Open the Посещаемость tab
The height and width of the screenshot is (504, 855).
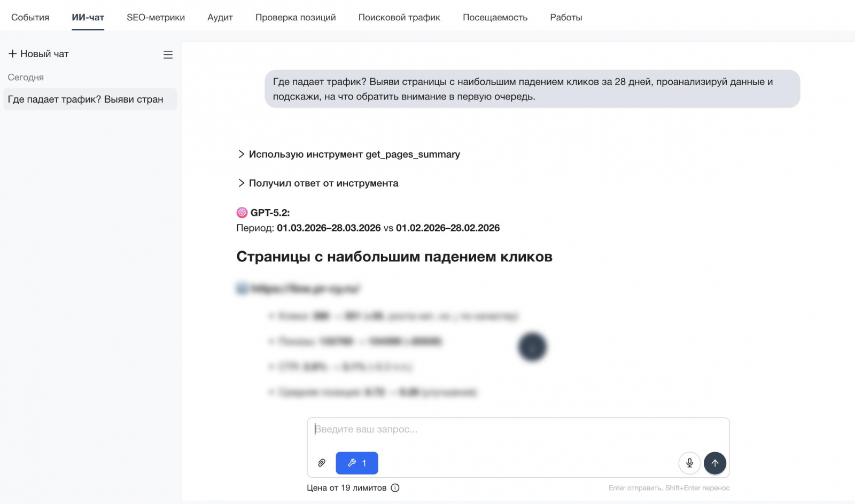point(495,17)
